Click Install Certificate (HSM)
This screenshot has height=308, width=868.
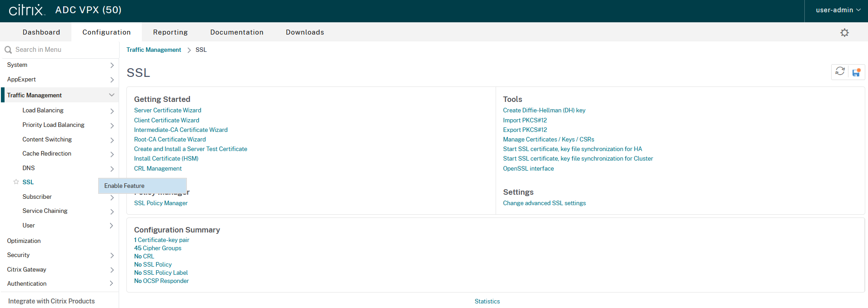click(166, 159)
